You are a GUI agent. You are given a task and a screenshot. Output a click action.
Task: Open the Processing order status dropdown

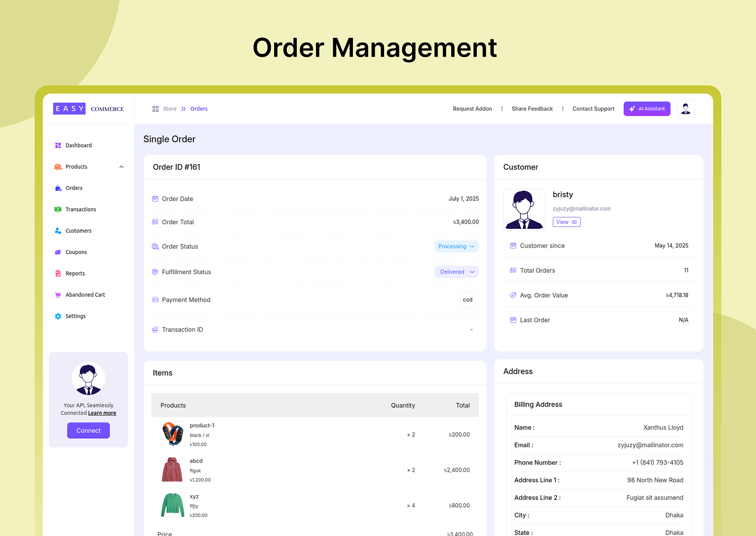tap(456, 246)
